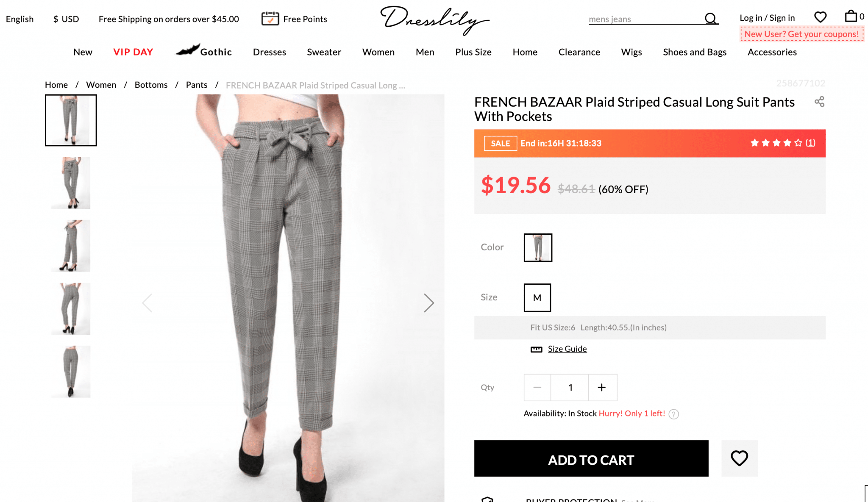Open the Size Guide link
The height and width of the screenshot is (502, 868).
[x=567, y=349]
